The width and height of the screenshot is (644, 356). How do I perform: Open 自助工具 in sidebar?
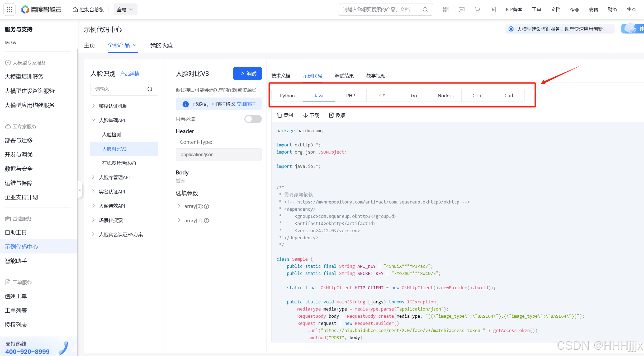click(x=16, y=233)
